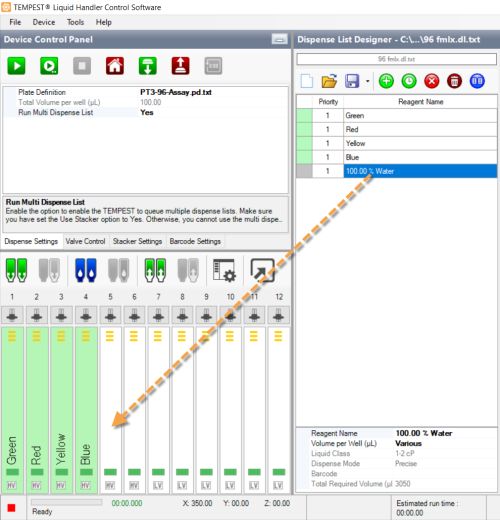The width and height of the screenshot is (500, 520).
Task: Click the red stop square in status bar
Action: (11, 508)
